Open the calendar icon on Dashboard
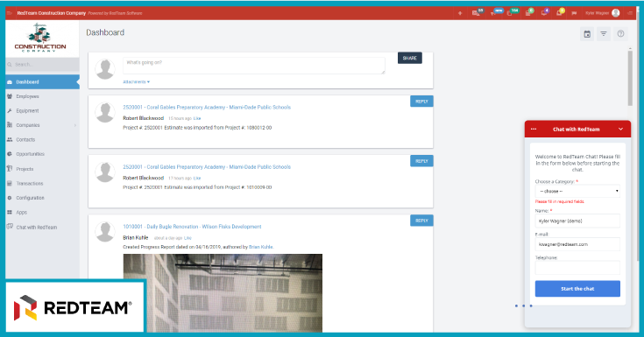Image resolution: width=644 pixels, height=337 pixels. (x=587, y=34)
